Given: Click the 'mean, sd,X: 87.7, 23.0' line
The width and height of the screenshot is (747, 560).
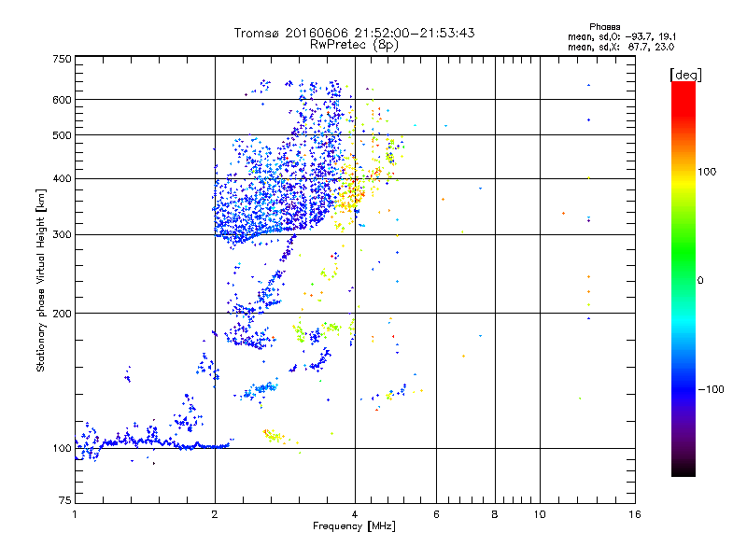Looking at the screenshot, I should point(621,48).
